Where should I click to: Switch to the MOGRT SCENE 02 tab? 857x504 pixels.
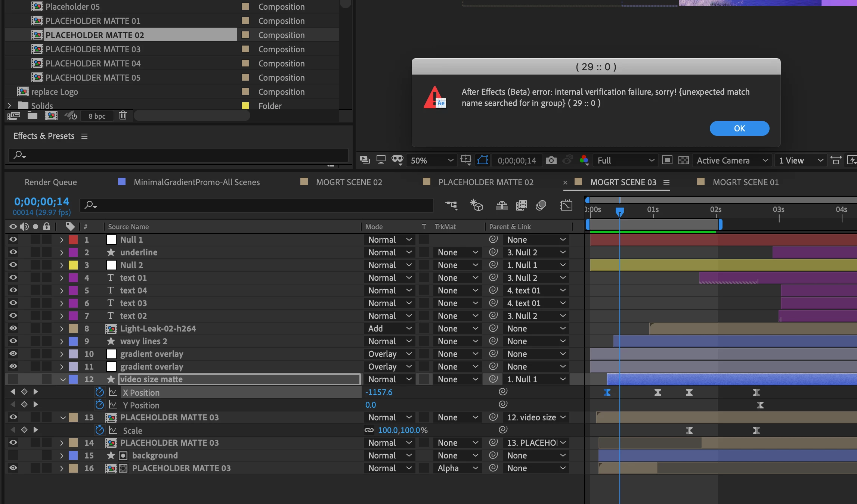click(349, 182)
